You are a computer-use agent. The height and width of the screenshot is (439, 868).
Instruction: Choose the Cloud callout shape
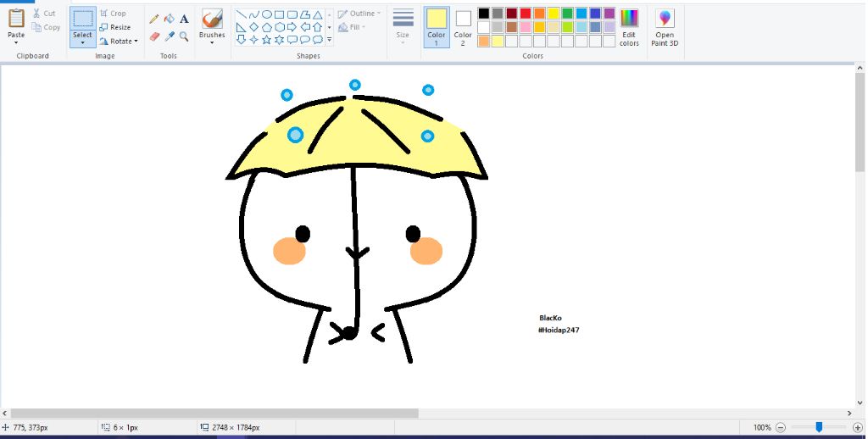318,40
